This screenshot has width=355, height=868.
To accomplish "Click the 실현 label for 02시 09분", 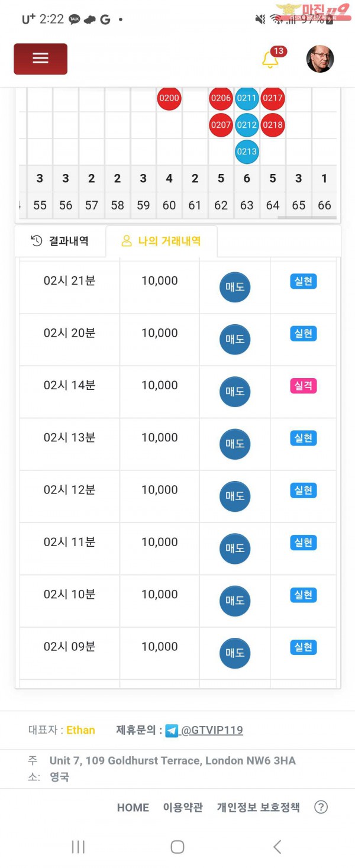I will coord(304,647).
